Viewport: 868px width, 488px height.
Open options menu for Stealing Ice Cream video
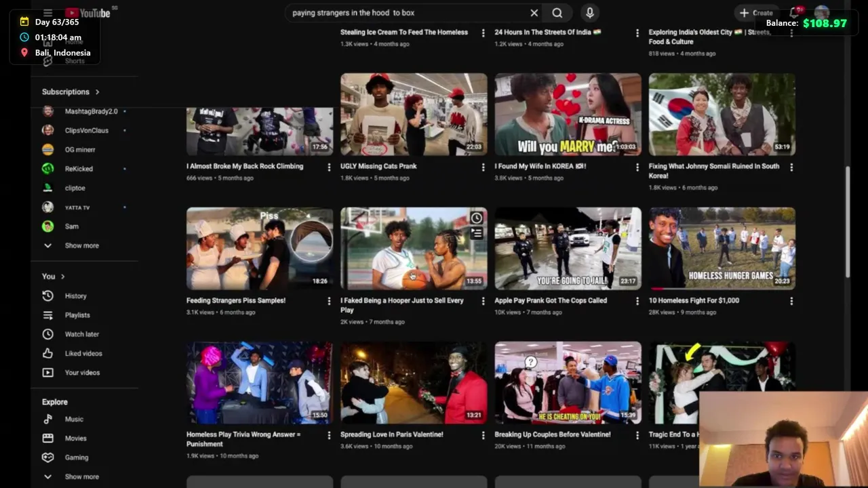(x=483, y=33)
